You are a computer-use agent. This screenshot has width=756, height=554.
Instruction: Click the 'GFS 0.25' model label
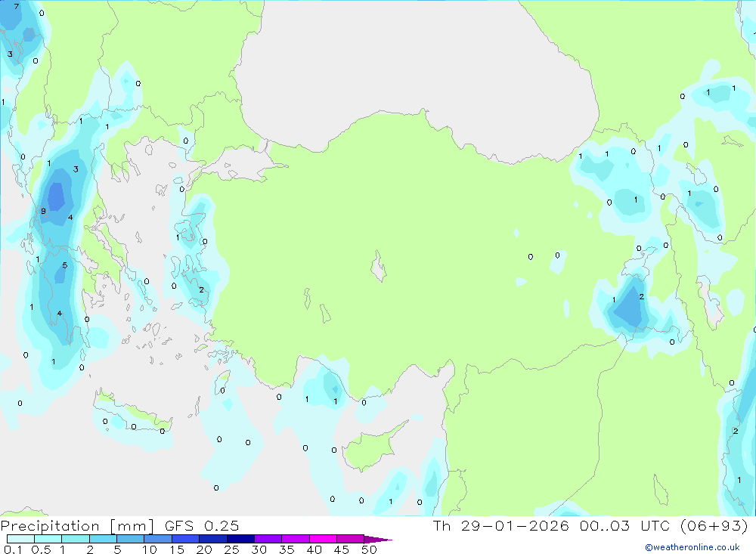coord(202,525)
